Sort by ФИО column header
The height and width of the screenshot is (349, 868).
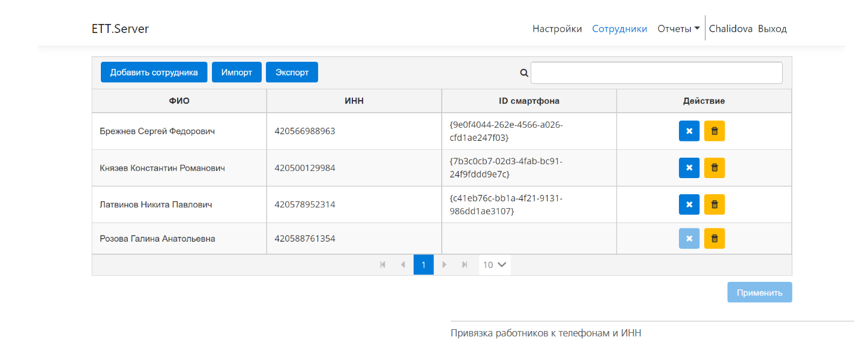coord(179,101)
